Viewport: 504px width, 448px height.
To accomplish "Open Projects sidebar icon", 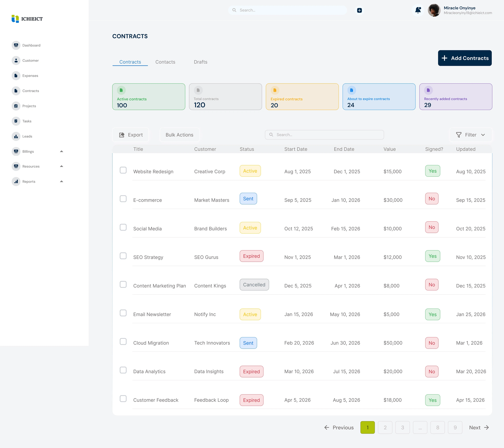I will (x=16, y=106).
